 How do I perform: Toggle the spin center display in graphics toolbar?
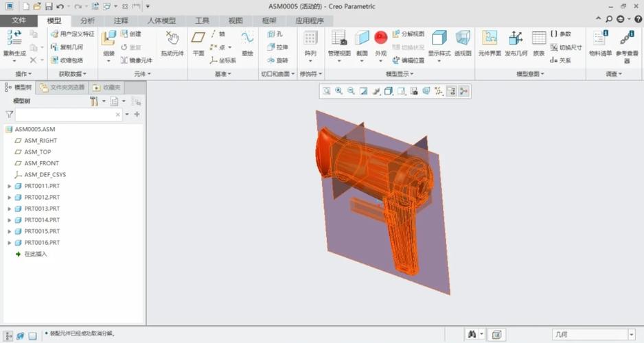click(x=463, y=91)
